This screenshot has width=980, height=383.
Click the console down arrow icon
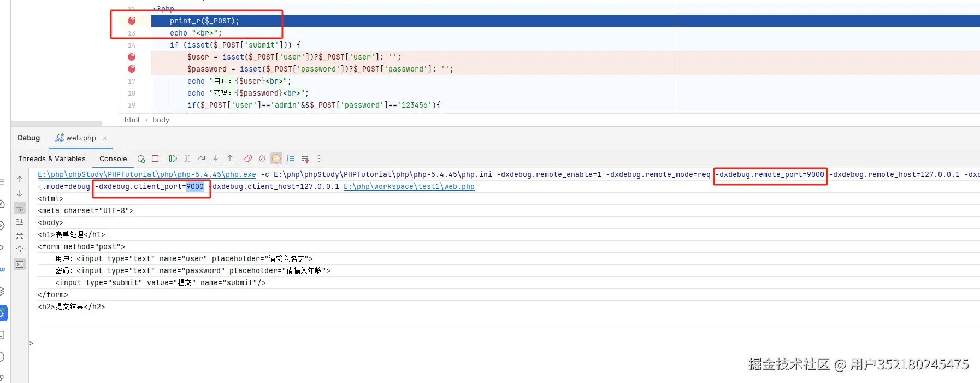click(x=20, y=193)
